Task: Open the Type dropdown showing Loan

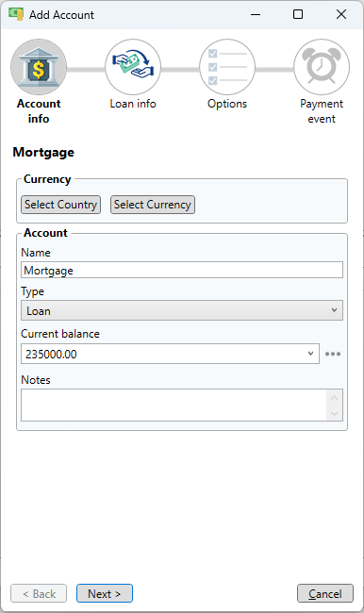Action: tap(182, 310)
